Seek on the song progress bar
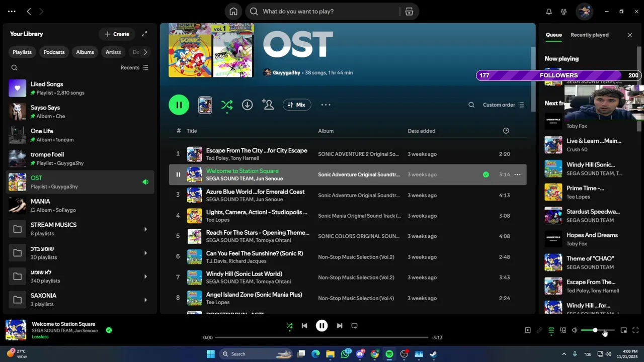This screenshot has width=644, height=362. (x=322, y=337)
